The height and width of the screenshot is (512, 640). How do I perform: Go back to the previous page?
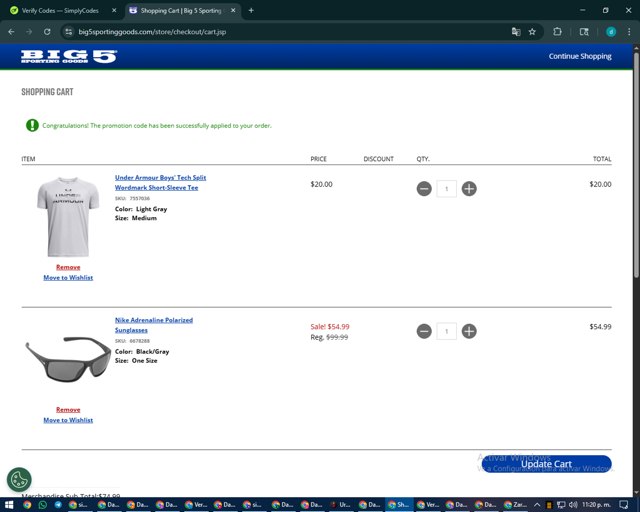(x=11, y=32)
